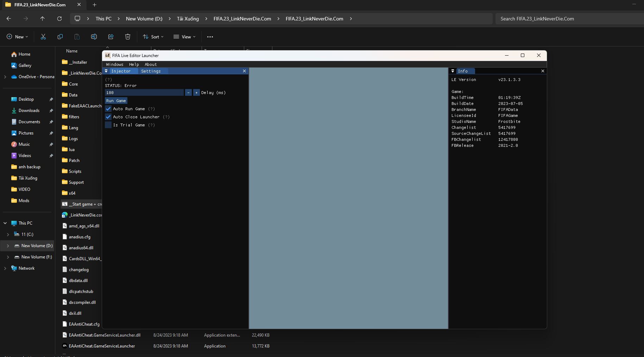Screen dimensions: 644x357
Task: Open the Help menu in Live Editor
Action: tap(134, 64)
